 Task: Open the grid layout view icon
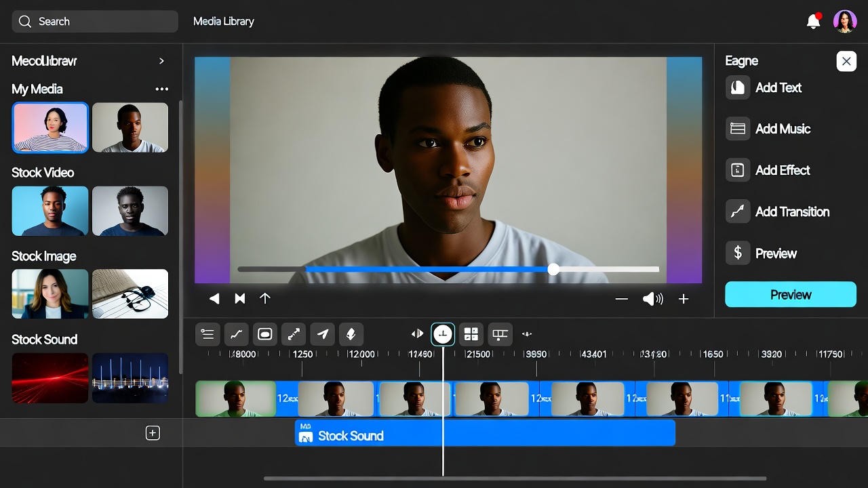[x=471, y=333]
